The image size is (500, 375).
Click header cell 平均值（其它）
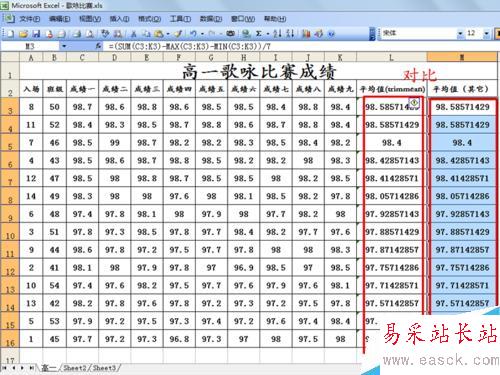point(462,89)
